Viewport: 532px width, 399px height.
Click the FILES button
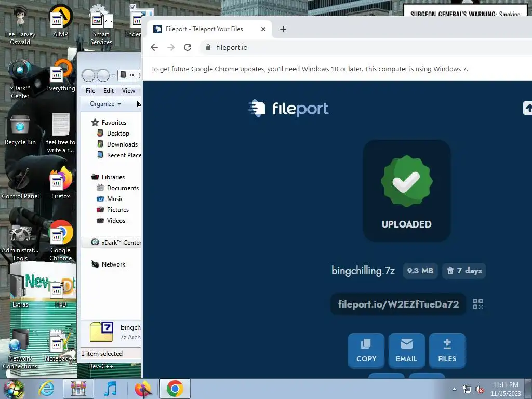click(447, 351)
